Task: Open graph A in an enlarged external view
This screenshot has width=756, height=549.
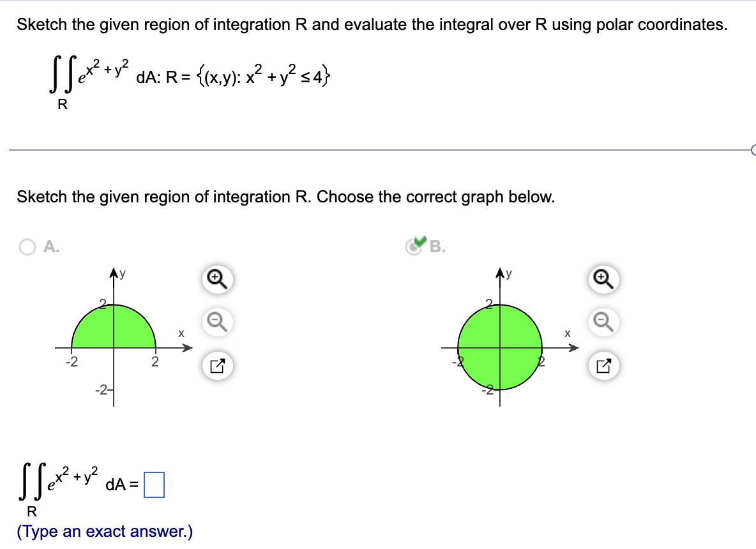Action: click(x=216, y=366)
